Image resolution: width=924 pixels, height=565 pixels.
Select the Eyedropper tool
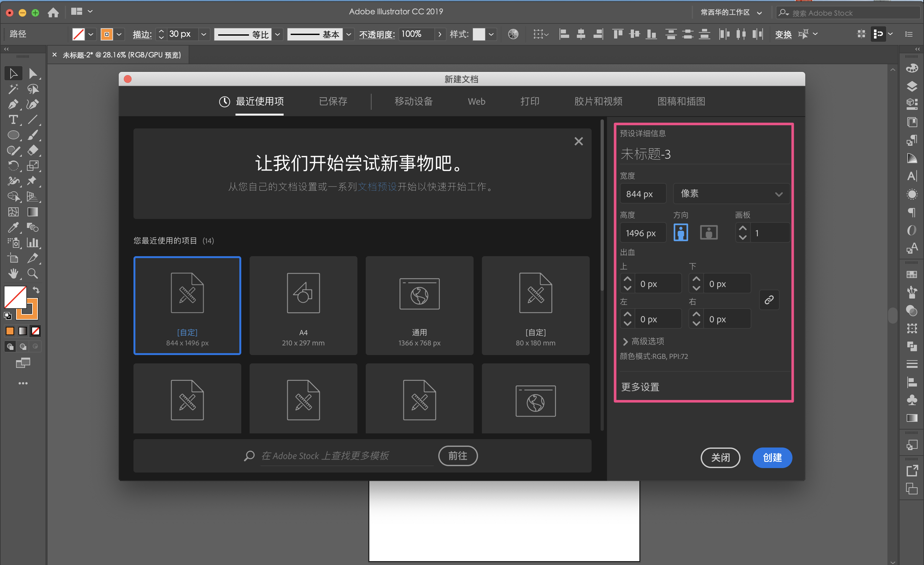point(13,227)
